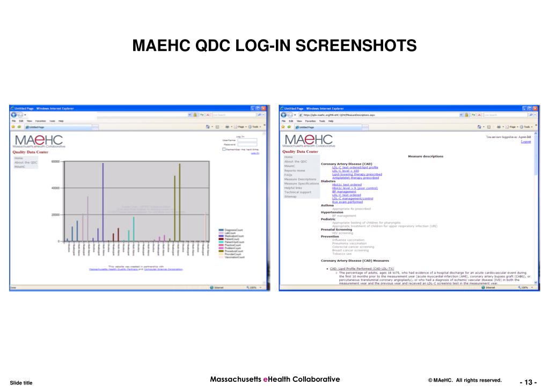The height and width of the screenshot is (392, 549).
Task: Click the Feeds icon in left window command bar
Action: [x=217, y=127]
